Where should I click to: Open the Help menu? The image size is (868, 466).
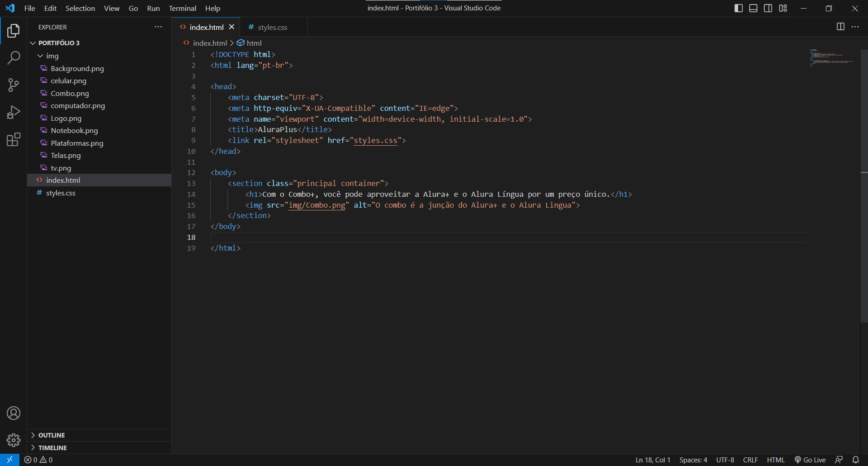click(212, 8)
